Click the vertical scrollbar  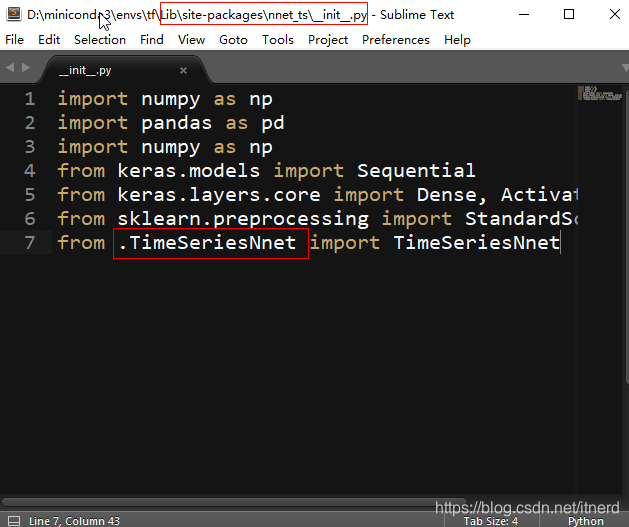click(627, 235)
